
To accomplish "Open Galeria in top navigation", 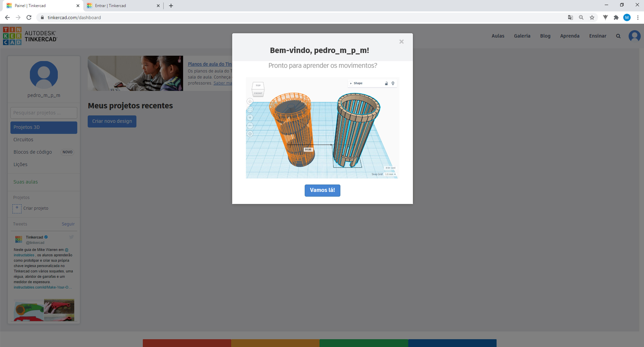I will click(522, 36).
